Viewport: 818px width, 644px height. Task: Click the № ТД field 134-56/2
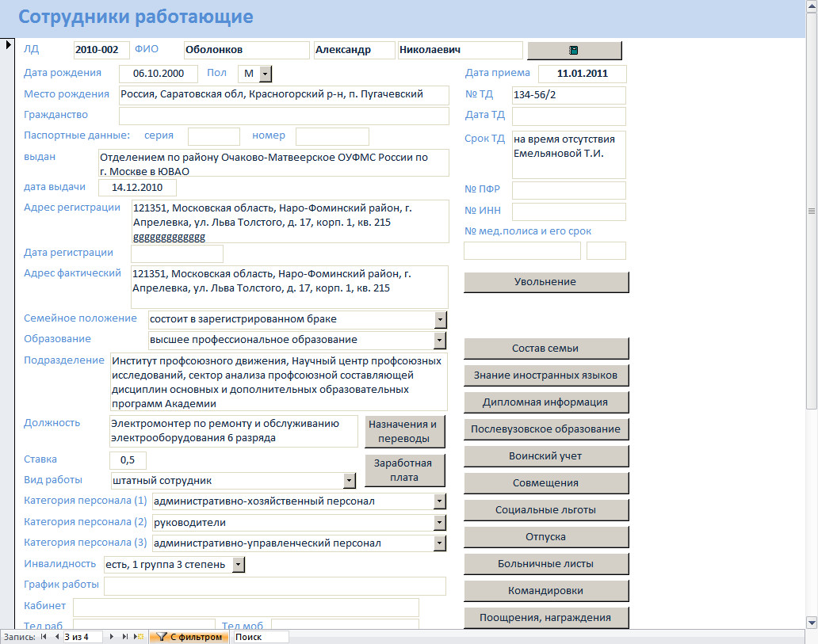coord(568,95)
